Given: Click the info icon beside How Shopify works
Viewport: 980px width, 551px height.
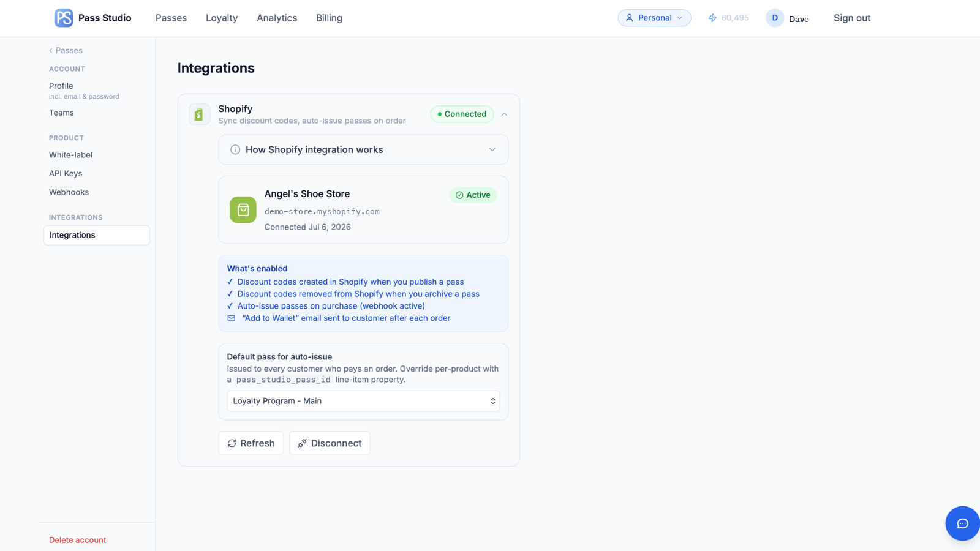Looking at the screenshot, I should 235,149.
